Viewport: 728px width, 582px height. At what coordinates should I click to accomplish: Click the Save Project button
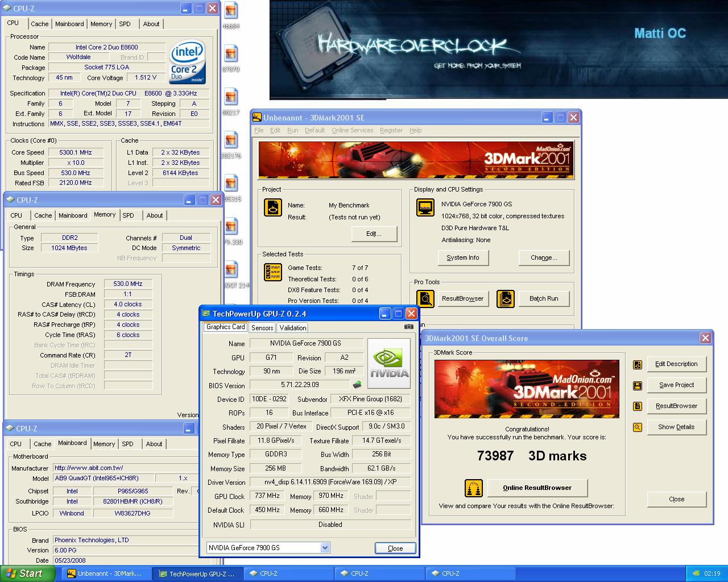tap(676, 385)
